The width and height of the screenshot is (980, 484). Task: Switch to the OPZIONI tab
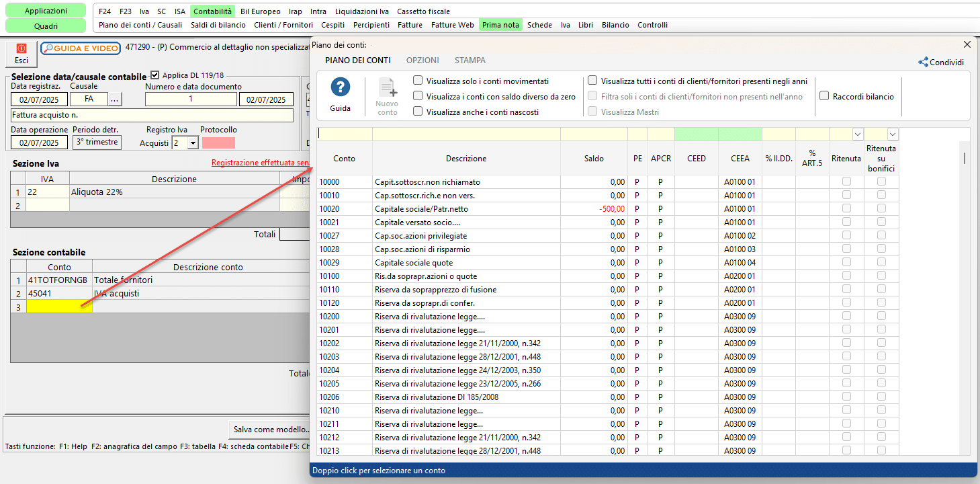(x=422, y=61)
